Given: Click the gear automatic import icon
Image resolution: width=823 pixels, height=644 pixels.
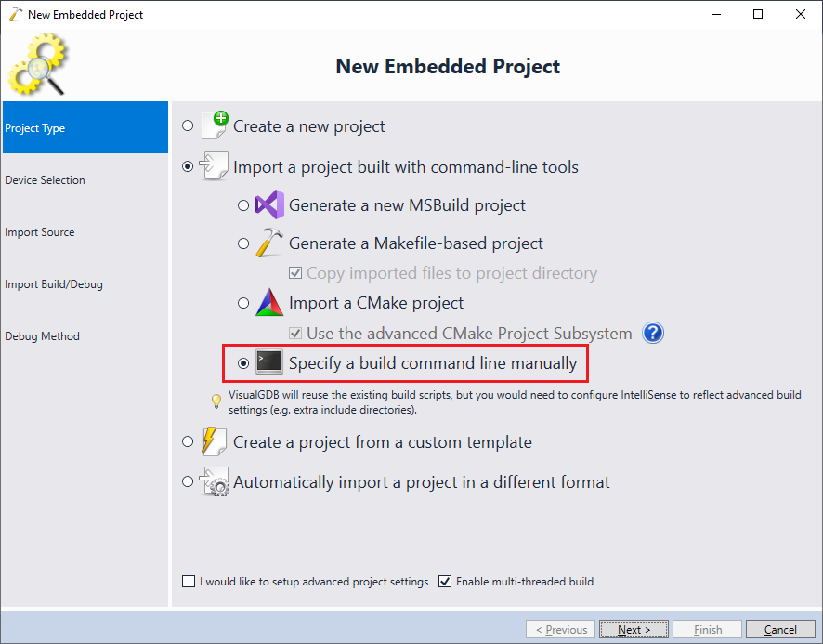Looking at the screenshot, I should 215,481.
